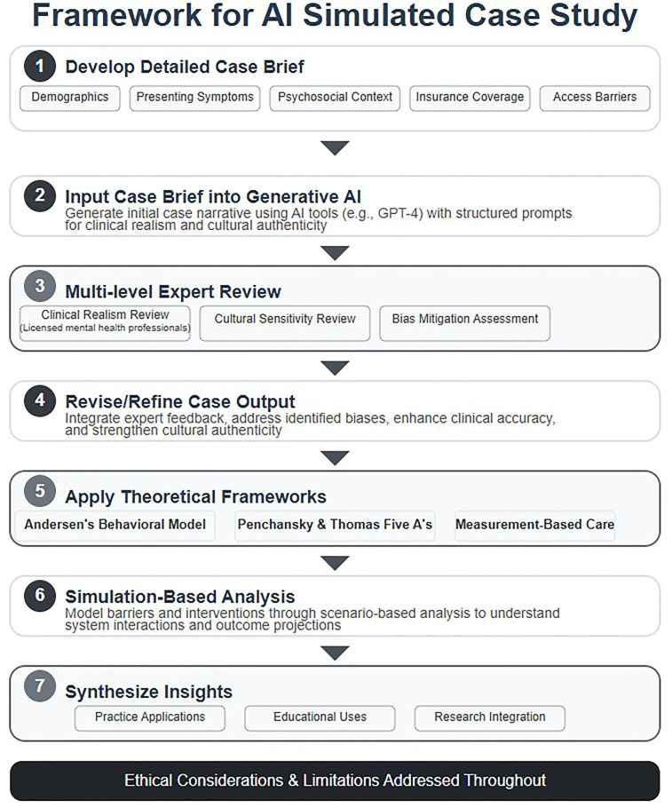672x808 pixels.
Task: Click the step 6 number circle
Action: [41, 597]
